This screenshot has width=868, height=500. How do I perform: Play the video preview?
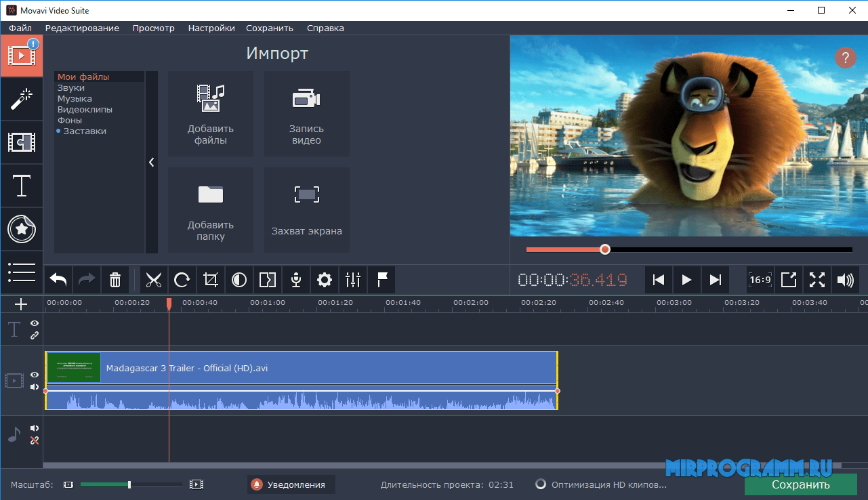[x=686, y=280]
